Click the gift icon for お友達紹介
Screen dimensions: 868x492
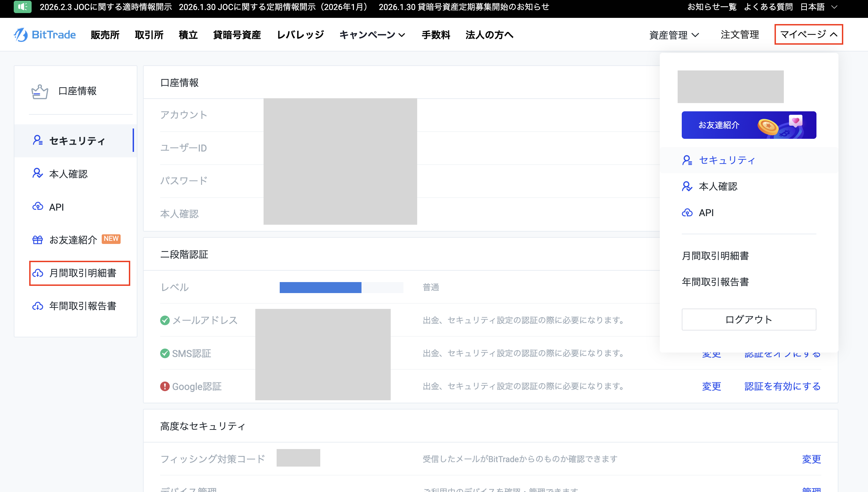[x=37, y=240]
